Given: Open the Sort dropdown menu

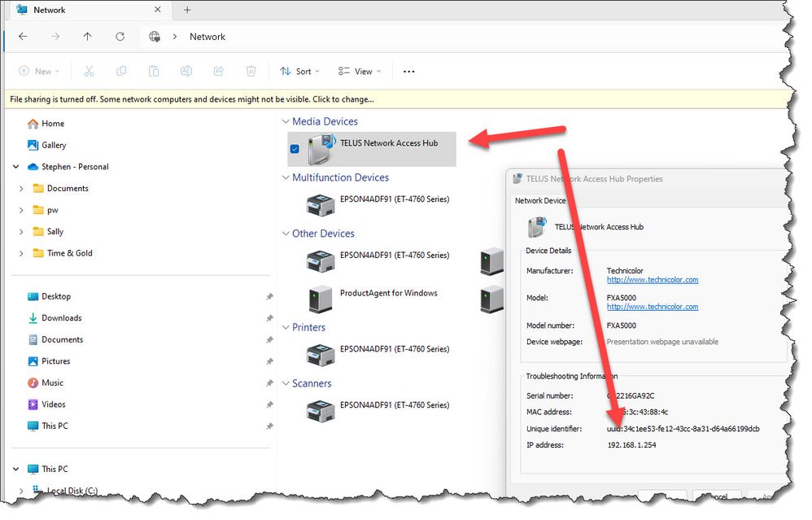Looking at the screenshot, I should click(299, 72).
